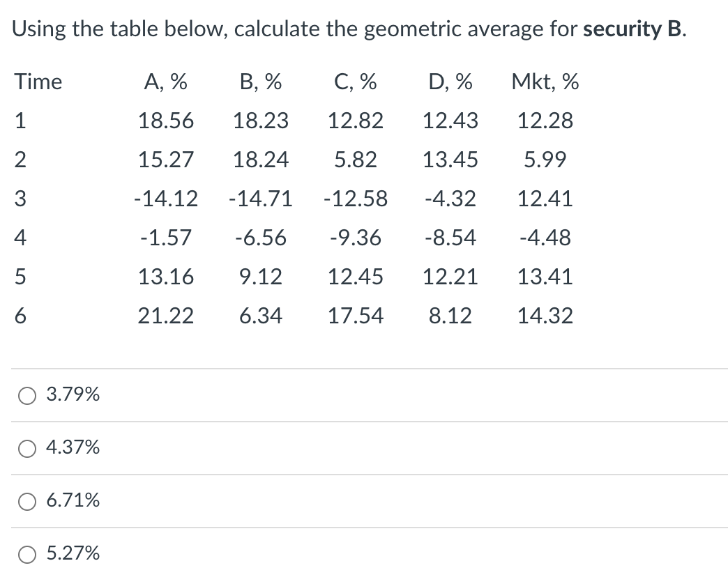The image size is (728, 584).
Task: Click the value 18.23 in column B
Action: point(261,121)
